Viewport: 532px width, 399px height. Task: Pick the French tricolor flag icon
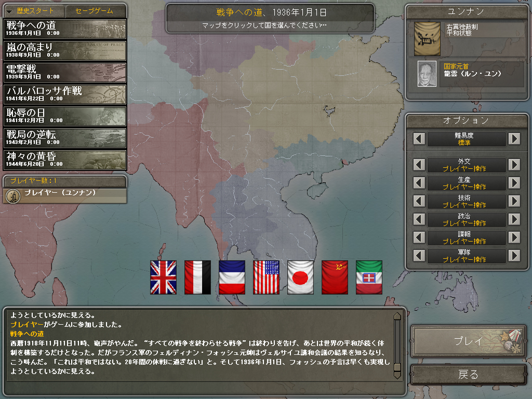click(232, 277)
